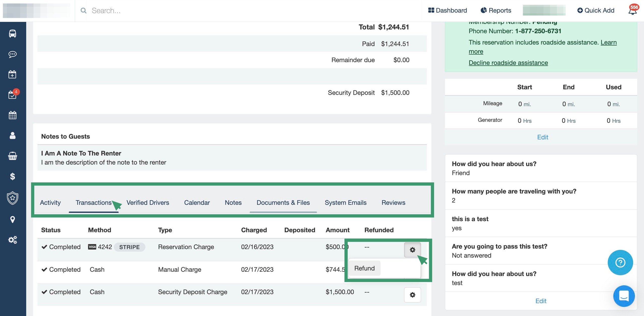Viewport: 644px width, 316px height.
Task: Open the shopping basket sidebar icon
Action: tap(13, 156)
